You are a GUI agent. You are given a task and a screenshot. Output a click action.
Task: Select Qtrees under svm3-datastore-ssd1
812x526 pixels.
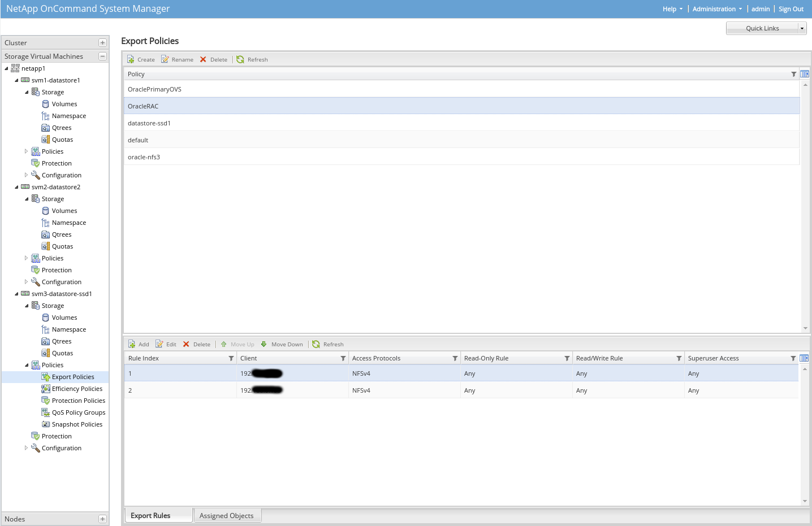(x=62, y=341)
